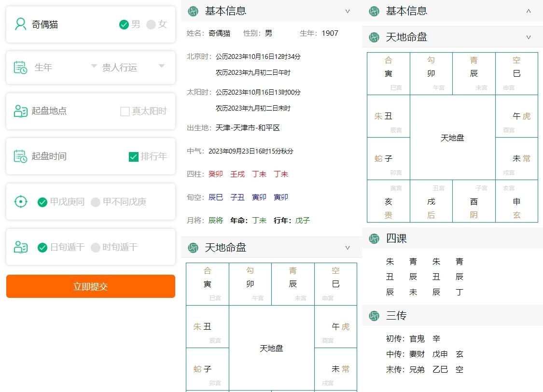Screen dimensions: 543x392
Task: Click the 起盘时间 field
Action: click(x=91, y=156)
